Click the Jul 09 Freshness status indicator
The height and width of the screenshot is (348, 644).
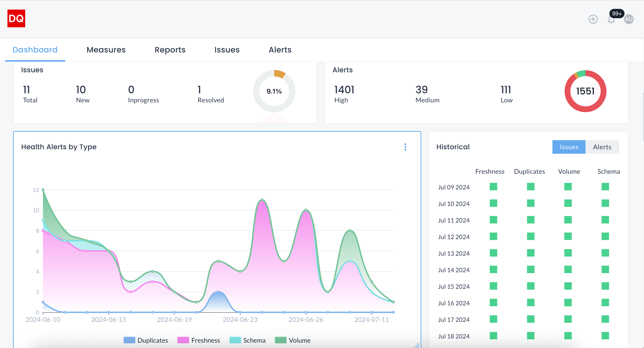493,187
